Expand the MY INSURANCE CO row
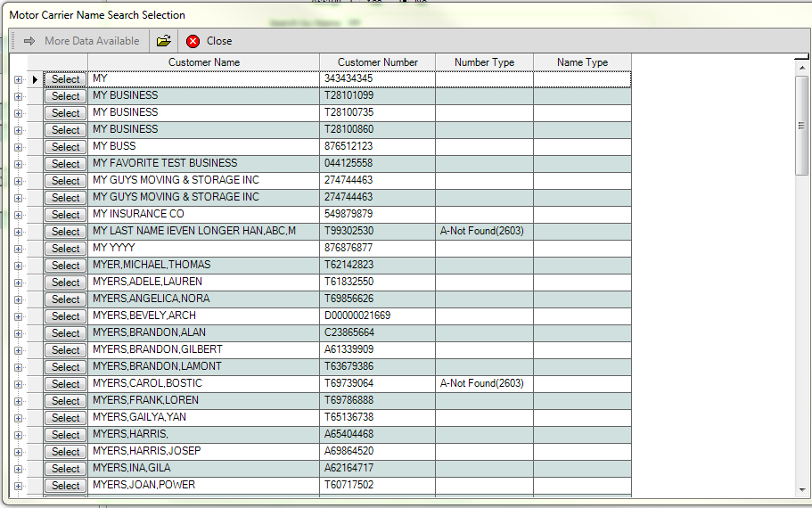Viewport: 812px width, 508px height. point(18,215)
